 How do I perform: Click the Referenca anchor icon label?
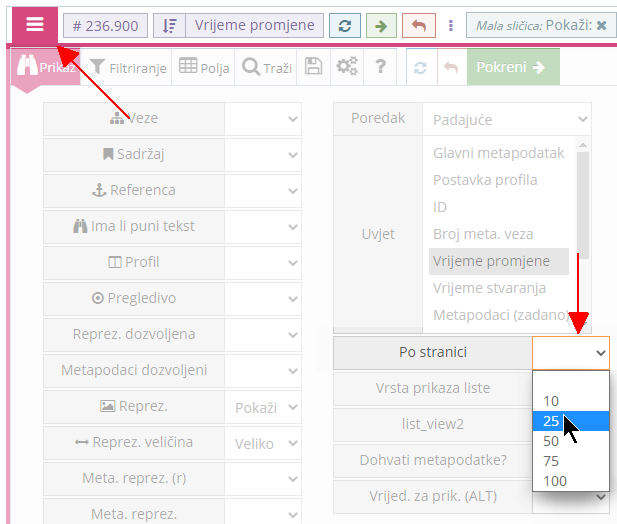tap(134, 190)
